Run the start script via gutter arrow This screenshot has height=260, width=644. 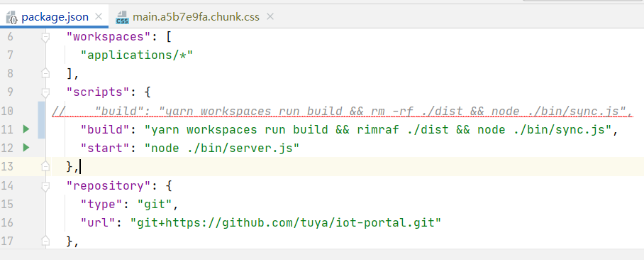[26, 147]
